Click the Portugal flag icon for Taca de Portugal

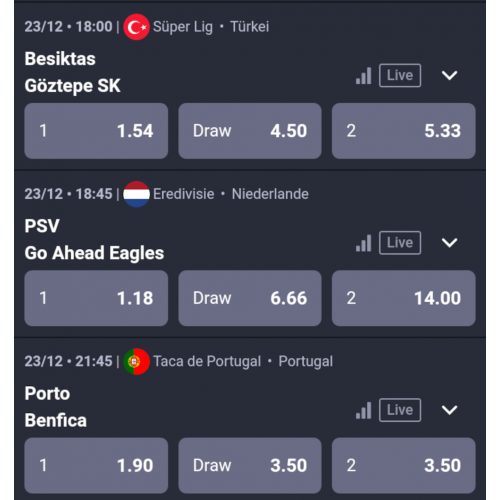[136, 362]
